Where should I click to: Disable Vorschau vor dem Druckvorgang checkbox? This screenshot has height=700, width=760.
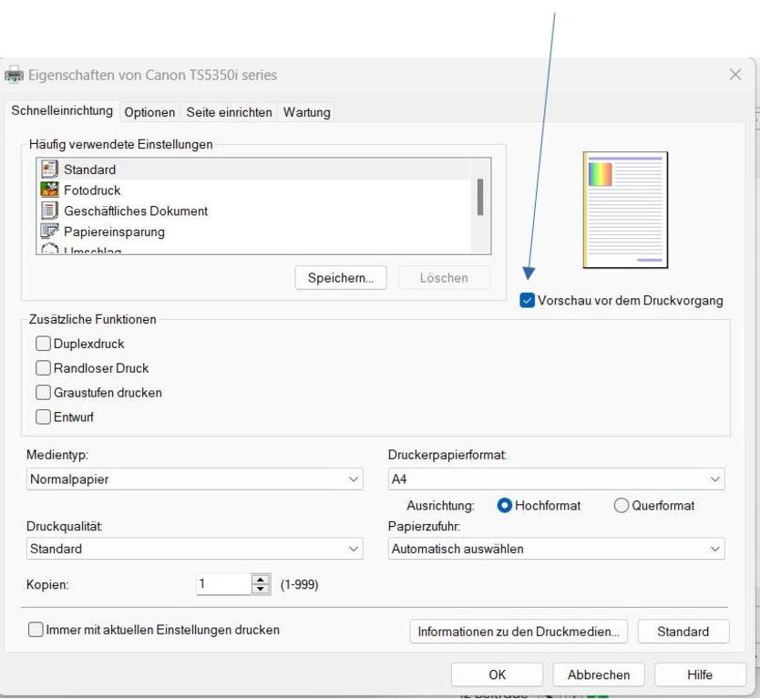coord(527,301)
